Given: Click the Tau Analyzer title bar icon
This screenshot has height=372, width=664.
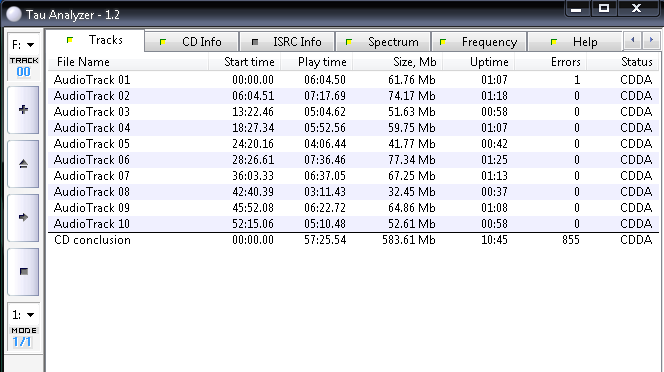Looking at the screenshot, I should 14,14.
